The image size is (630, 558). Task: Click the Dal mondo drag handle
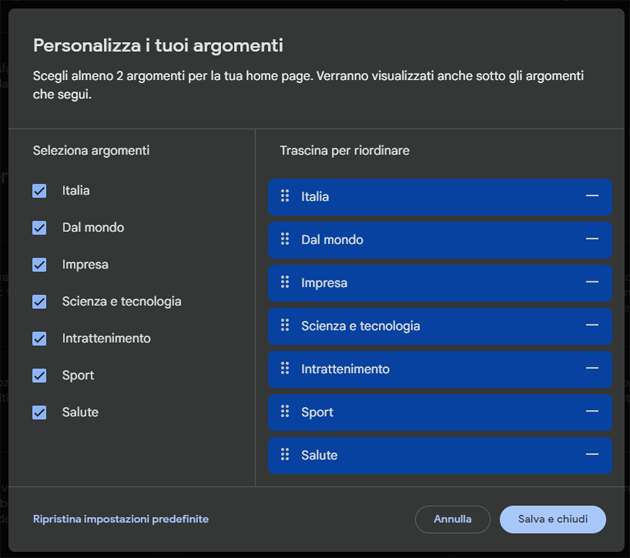click(285, 240)
